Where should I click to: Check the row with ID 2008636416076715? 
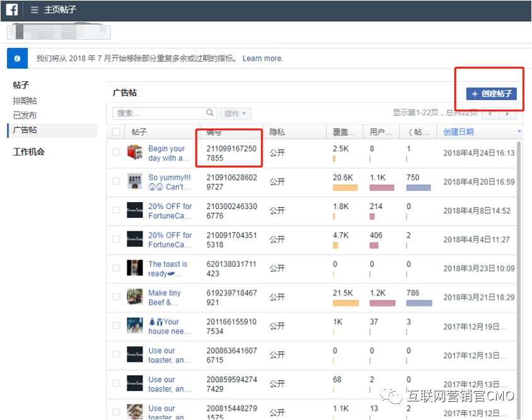(116, 355)
